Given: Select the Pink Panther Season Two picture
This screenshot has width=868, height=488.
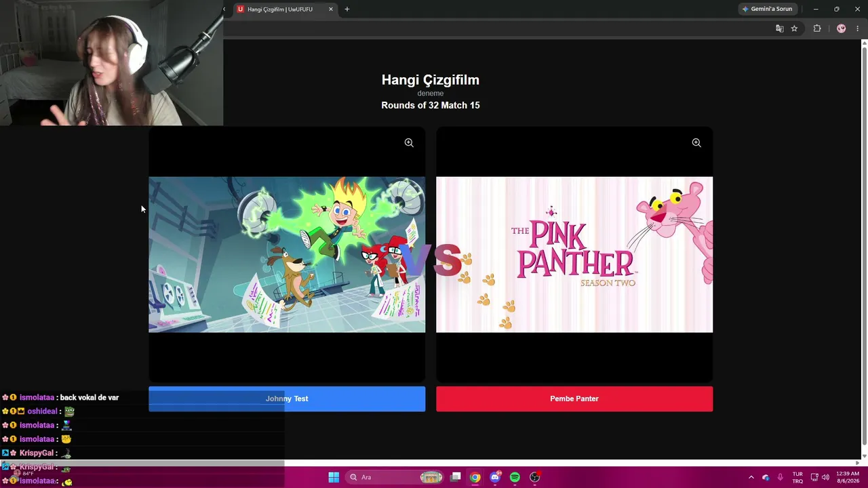Looking at the screenshot, I should (x=574, y=255).
